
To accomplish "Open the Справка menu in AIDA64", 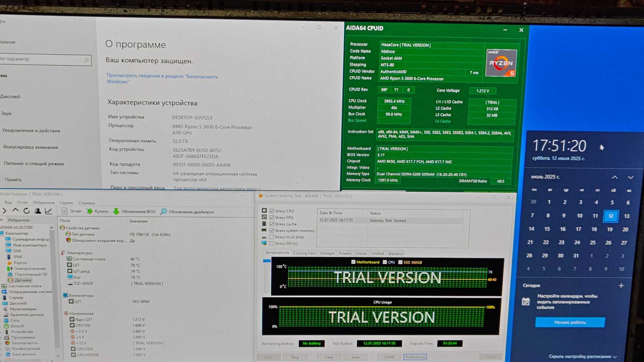I will [87, 203].
